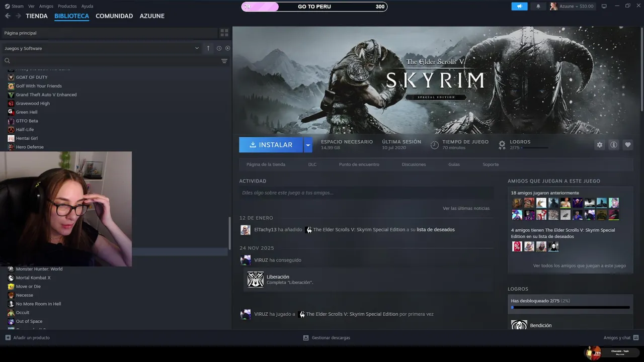Image resolution: width=644 pixels, height=362 pixels.
Task: Open the Liberación achievement icon
Action: 256,280
